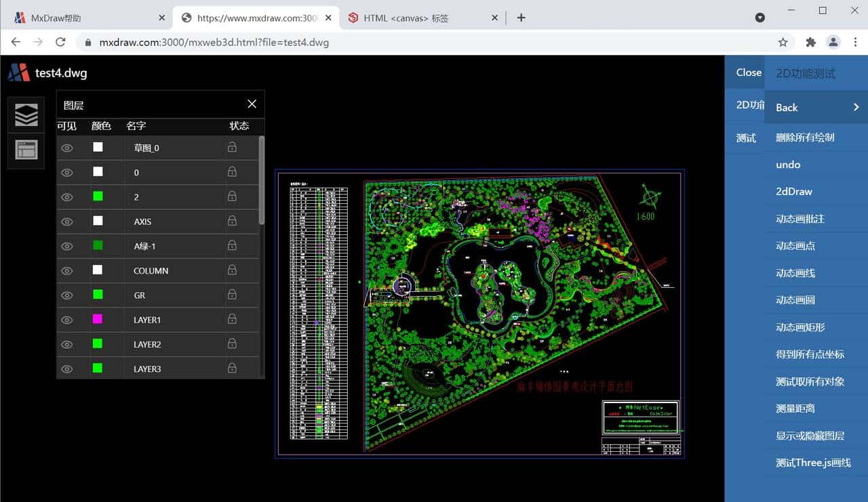Reload the page with the refresh icon

point(60,42)
